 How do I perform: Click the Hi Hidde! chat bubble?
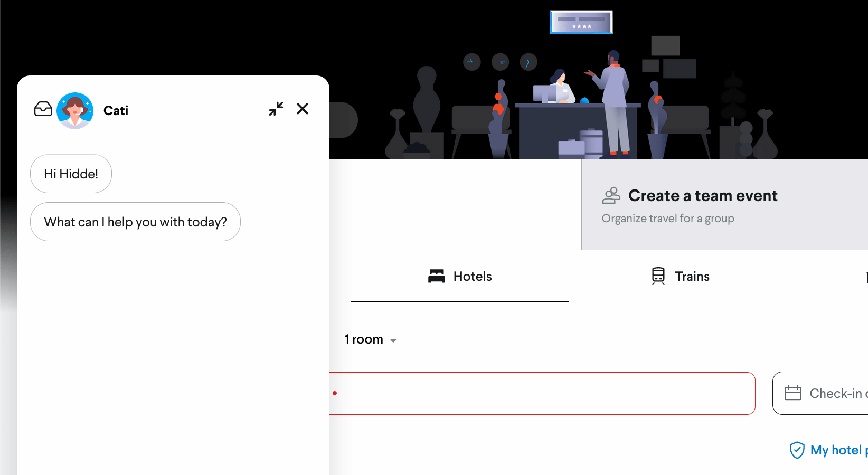71,173
